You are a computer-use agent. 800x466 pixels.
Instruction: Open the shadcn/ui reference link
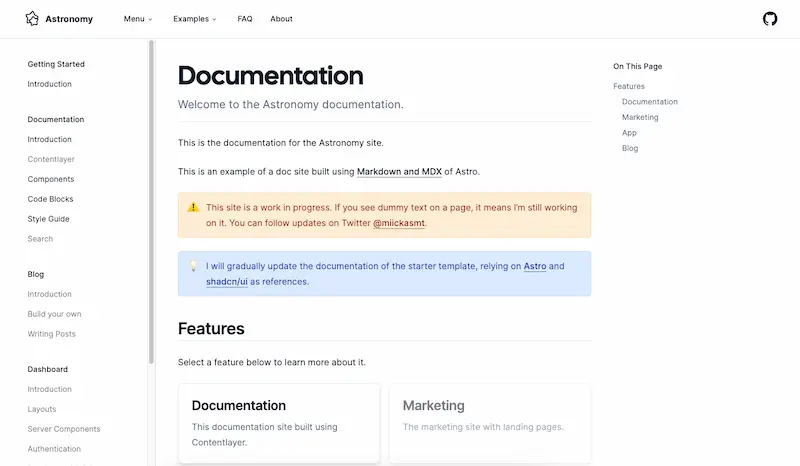[x=227, y=282]
